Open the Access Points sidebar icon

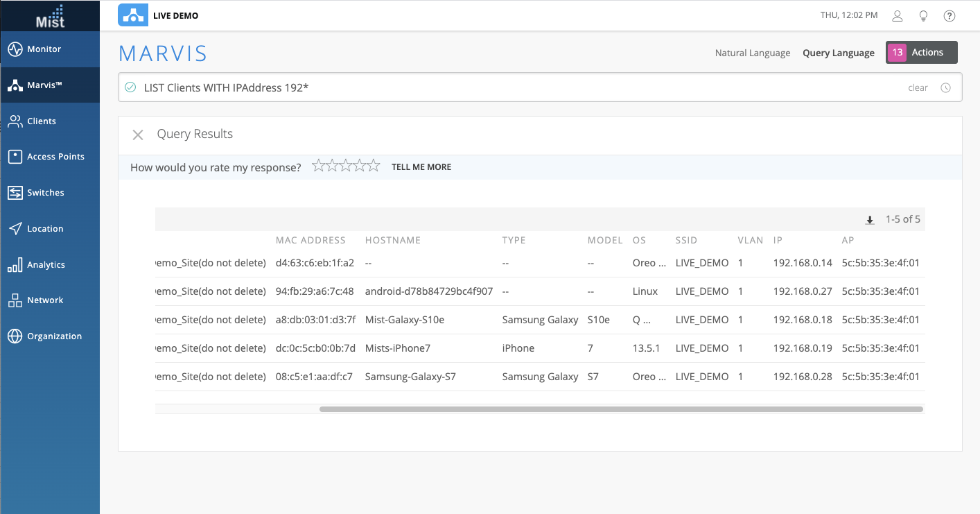15,157
